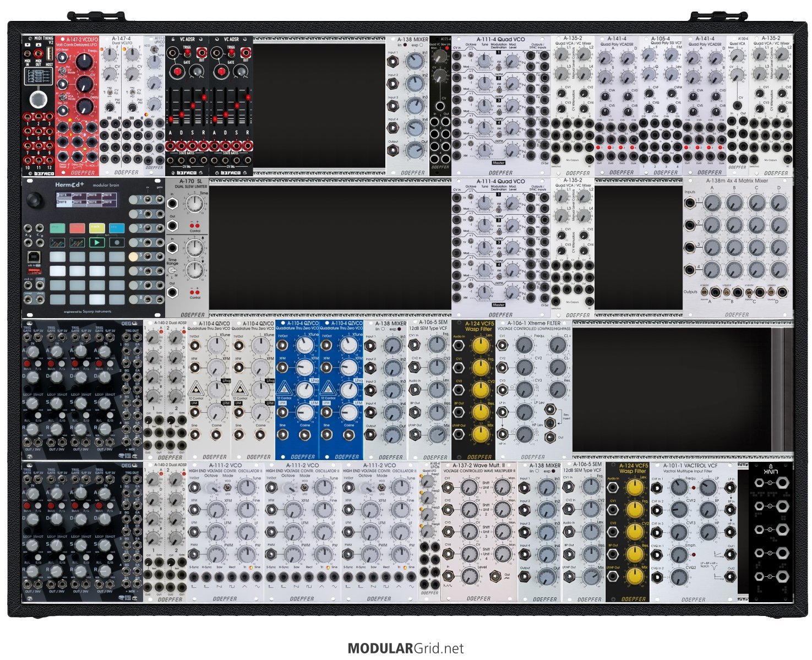Click the Inputs 1 jack on A-138m Matrix Mixer

click(690, 204)
